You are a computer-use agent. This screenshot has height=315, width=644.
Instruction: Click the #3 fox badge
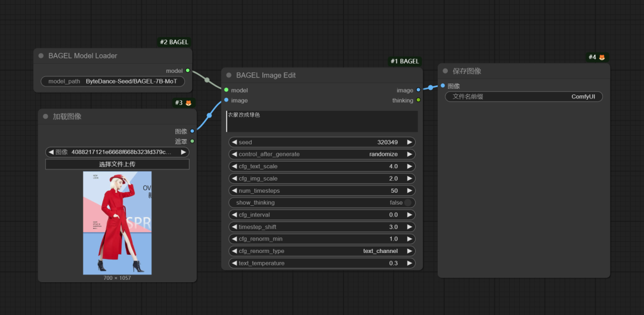pyautogui.click(x=183, y=103)
